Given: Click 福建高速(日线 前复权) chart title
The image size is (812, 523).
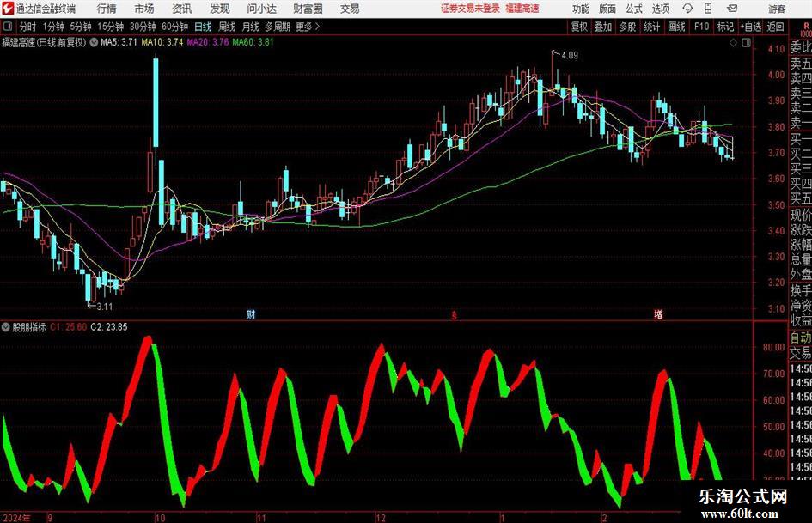Looking at the screenshot, I should [44, 42].
